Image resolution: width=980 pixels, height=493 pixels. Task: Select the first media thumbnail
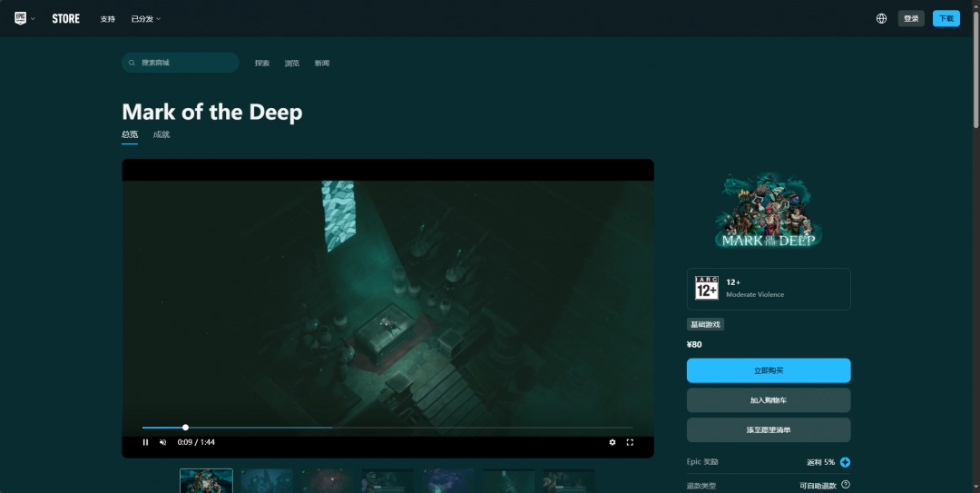[x=206, y=480]
